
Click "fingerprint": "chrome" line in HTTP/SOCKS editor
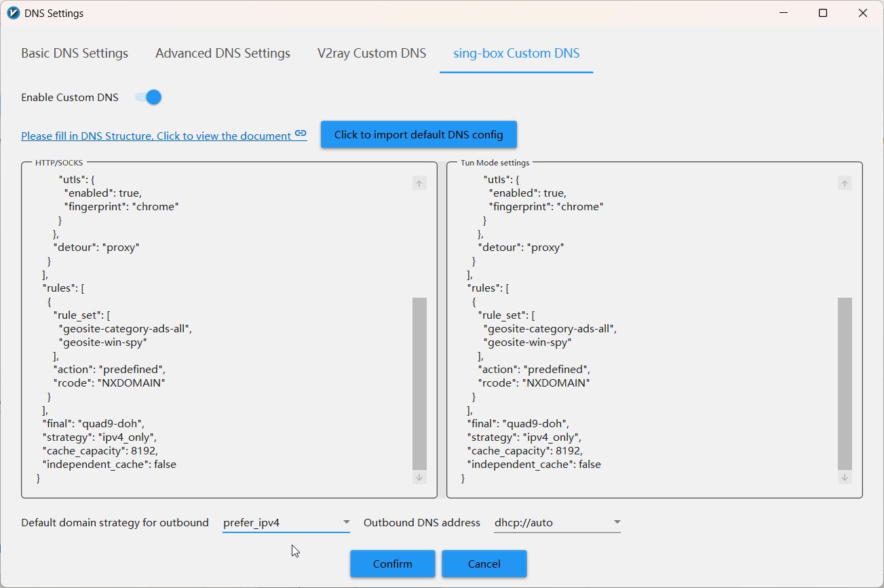point(121,207)
